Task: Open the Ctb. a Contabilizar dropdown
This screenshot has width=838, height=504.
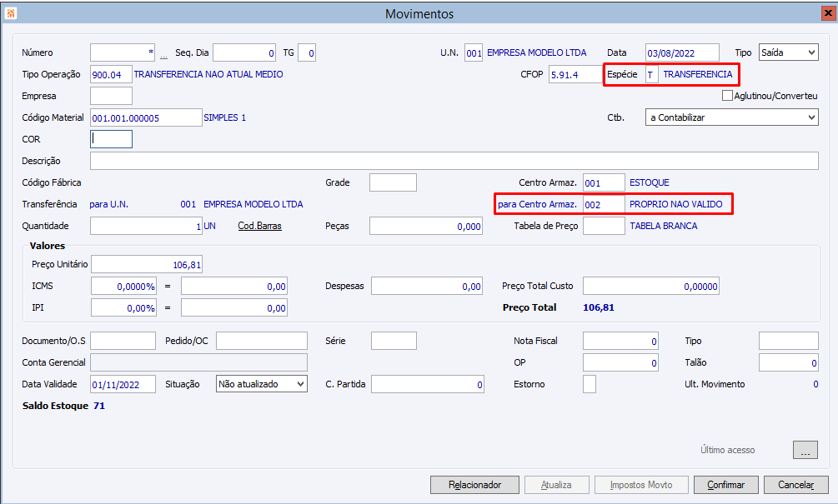Action: 731,117
